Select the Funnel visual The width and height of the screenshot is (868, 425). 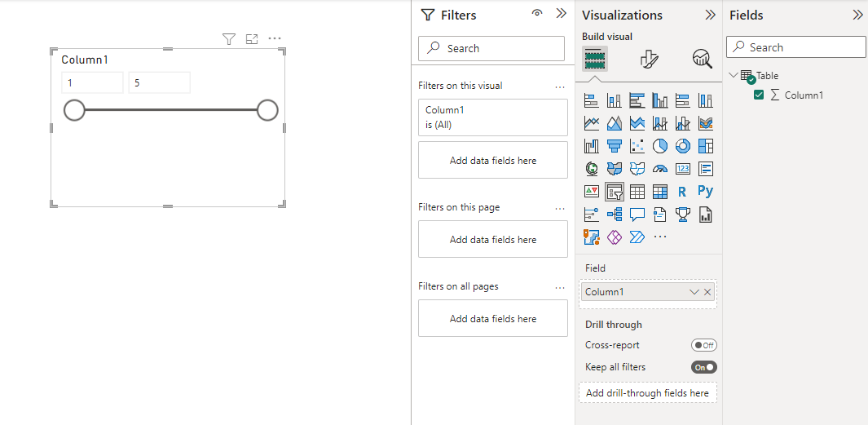615,146
